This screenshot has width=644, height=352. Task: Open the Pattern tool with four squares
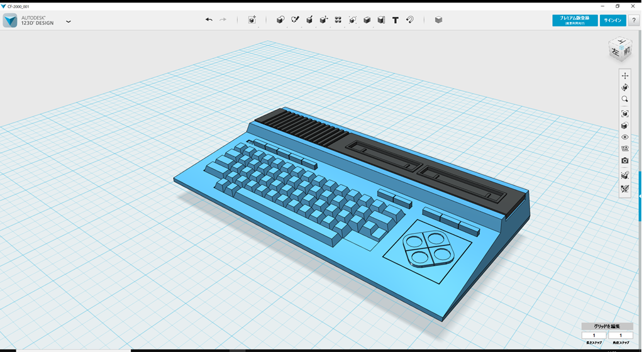click(x=338, y=20)
